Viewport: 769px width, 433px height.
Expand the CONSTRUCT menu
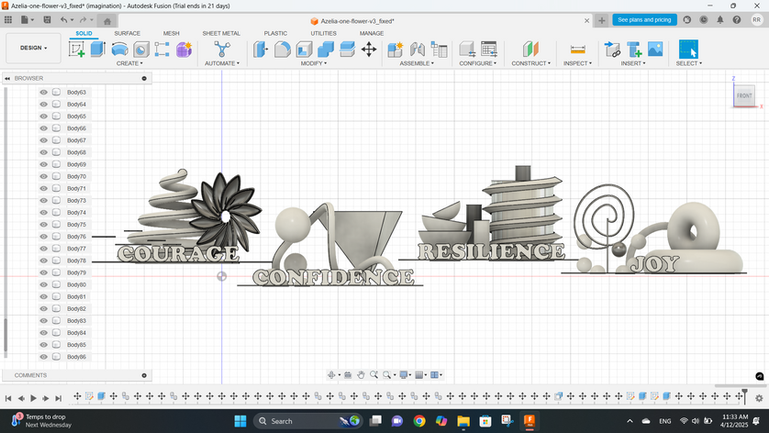pos(531,64)
